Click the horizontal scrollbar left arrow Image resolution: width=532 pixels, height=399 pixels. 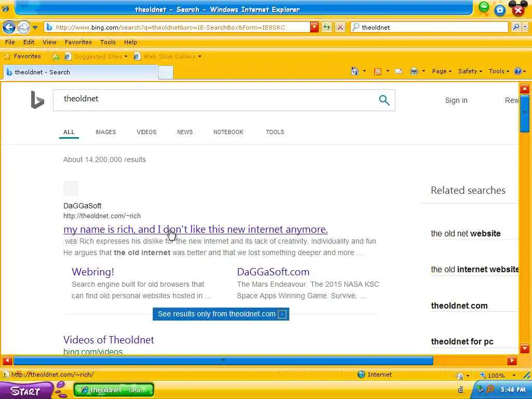(x=7, y=361)
